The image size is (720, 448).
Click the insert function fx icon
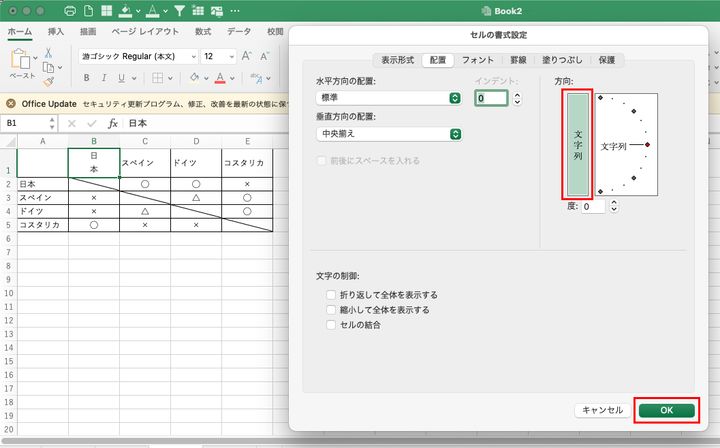(113, 123)
